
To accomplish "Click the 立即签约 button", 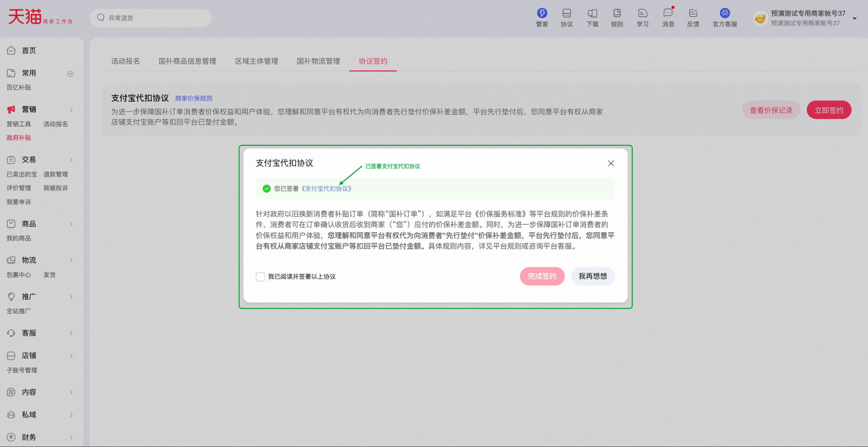I will tap(829, 110).
